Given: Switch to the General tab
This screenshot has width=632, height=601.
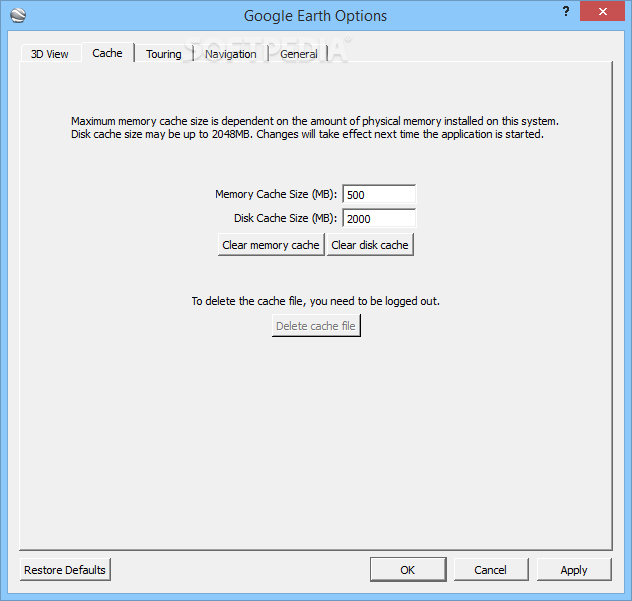Looking at the screenshot, I should [299, 54].
